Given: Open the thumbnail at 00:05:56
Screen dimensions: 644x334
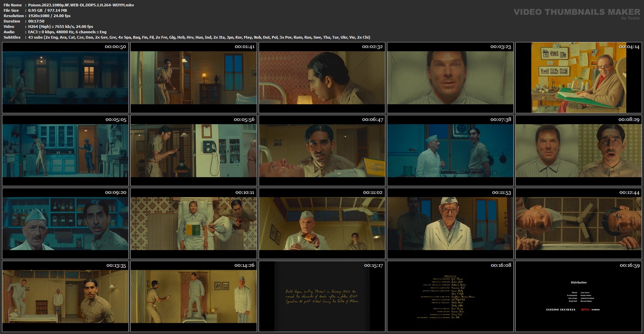Looking at the screenshot, I should tap(194, 151).
